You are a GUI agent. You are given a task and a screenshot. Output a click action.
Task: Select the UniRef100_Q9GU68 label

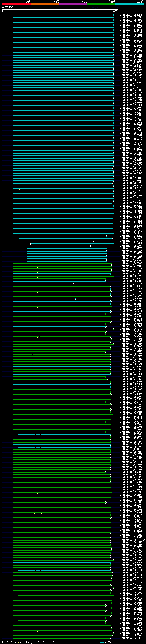(131, 537)
